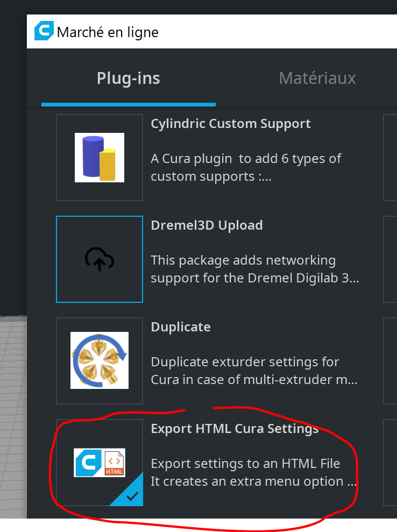The width and height of the screenshot is (397, 532).
Task: Open the Duplicate plugin title
Action: coord(181,327)
